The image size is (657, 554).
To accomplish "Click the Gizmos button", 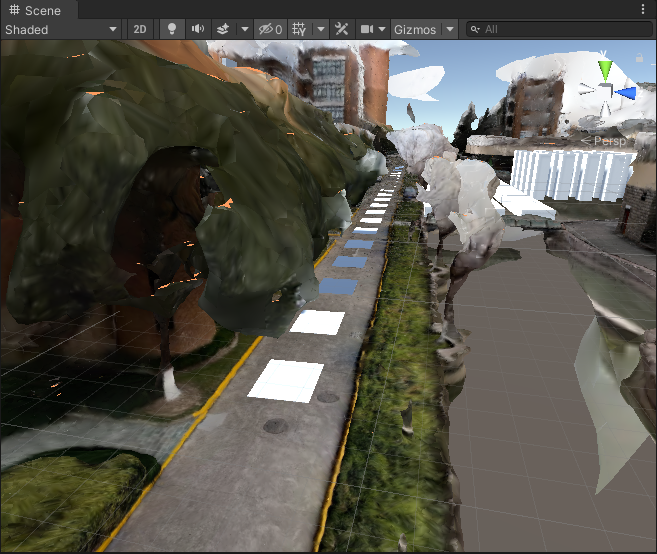I will [x=415, y=30].
